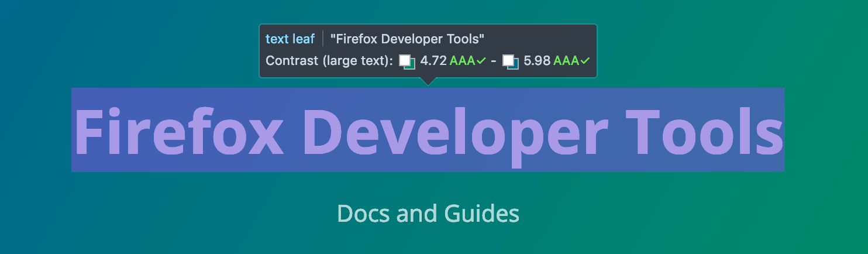Click the 4.72 contrast ratio value
This screenshot has height=254, width=868.
tap(433, 61)
